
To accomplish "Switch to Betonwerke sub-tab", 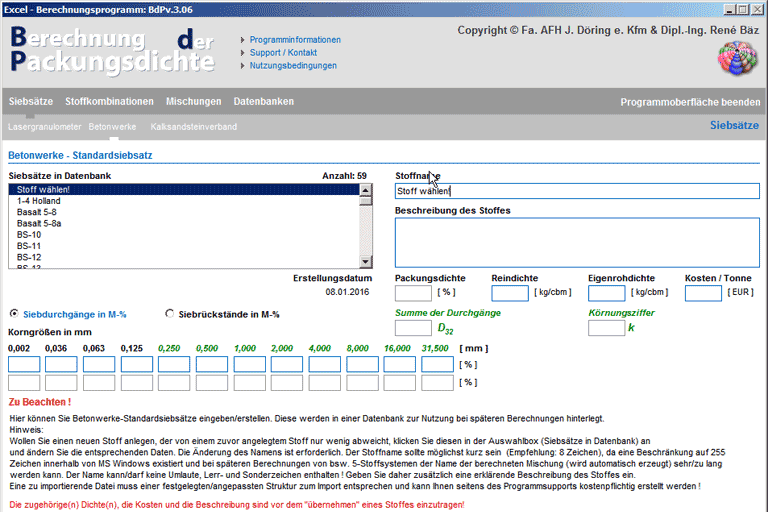I will click(x=112, y=127).
